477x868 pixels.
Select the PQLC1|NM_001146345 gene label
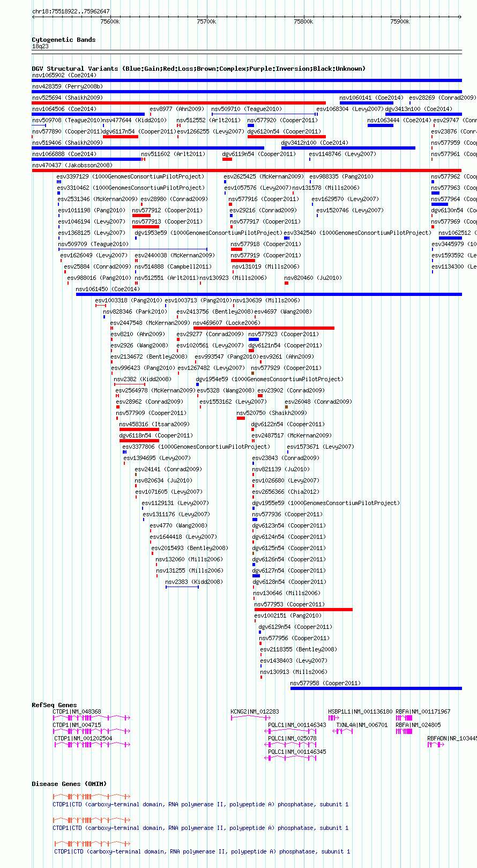(297, 752)
